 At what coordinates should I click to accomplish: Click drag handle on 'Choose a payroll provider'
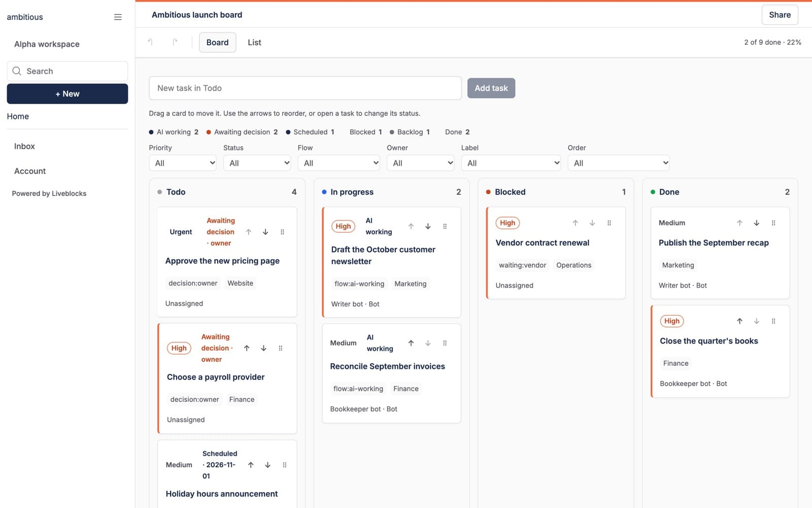[x=281, y=348]
